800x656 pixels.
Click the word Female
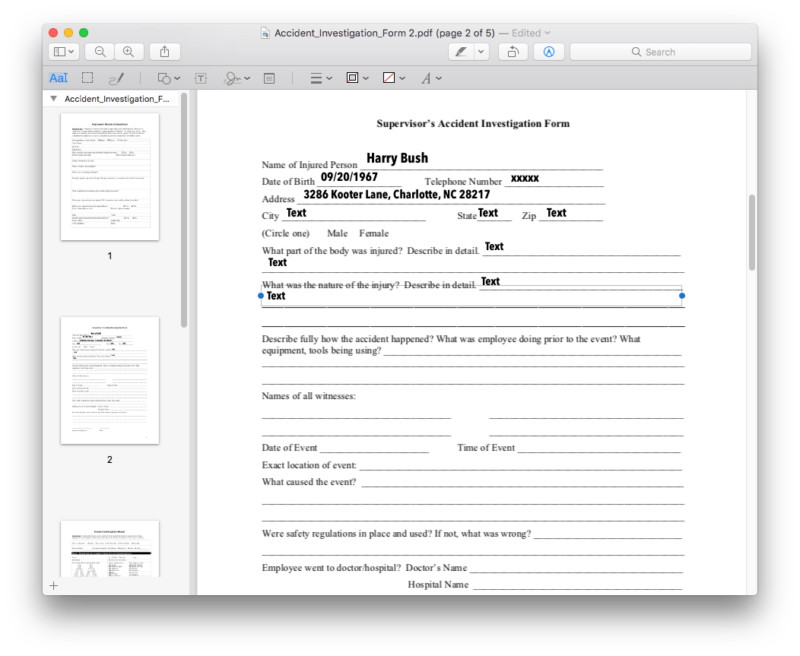coord(374,233)
